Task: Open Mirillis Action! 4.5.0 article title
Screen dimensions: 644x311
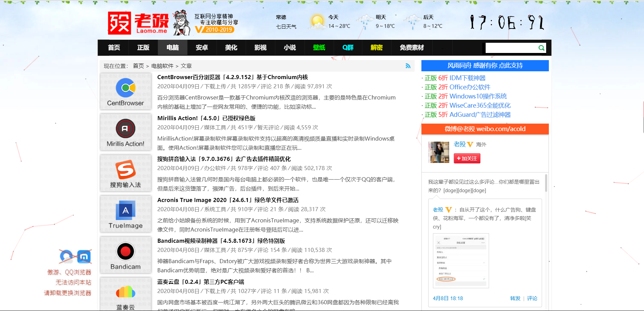Action: pyautogui.click(x=206, y=118)
